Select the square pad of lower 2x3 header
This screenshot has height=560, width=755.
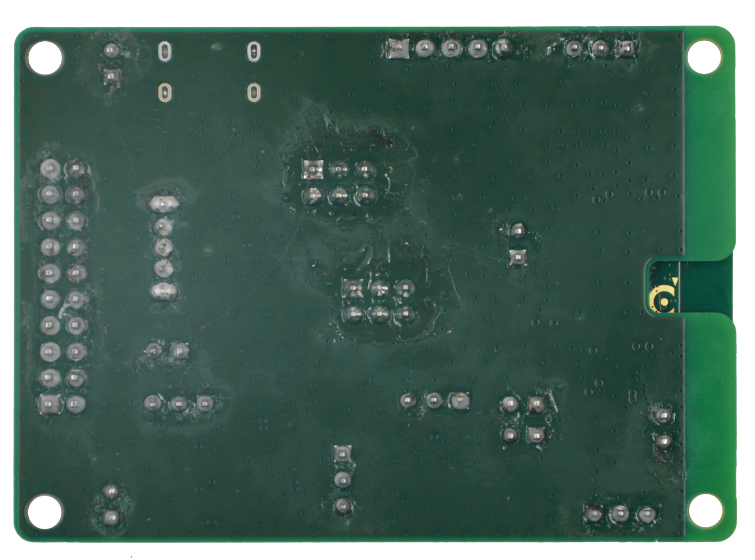[x=353, y=287]
